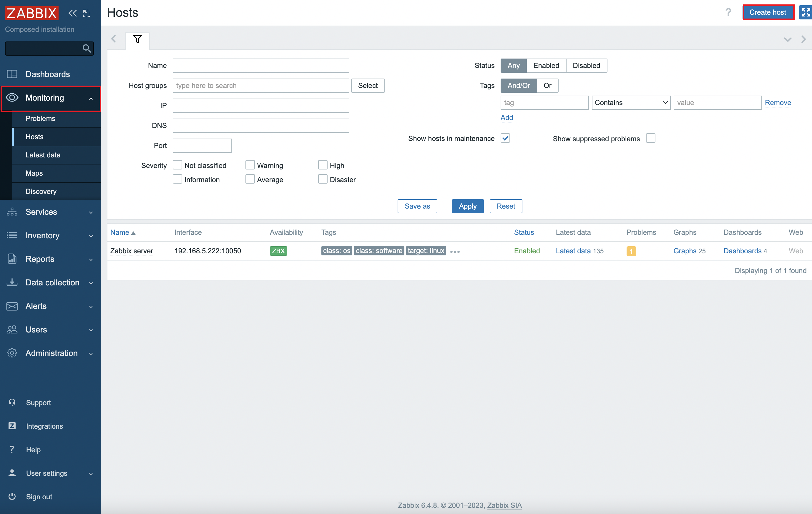The image size is (812, 514).
Task: Check the Disaster severity checkbox
Action: tap(323, 179)
